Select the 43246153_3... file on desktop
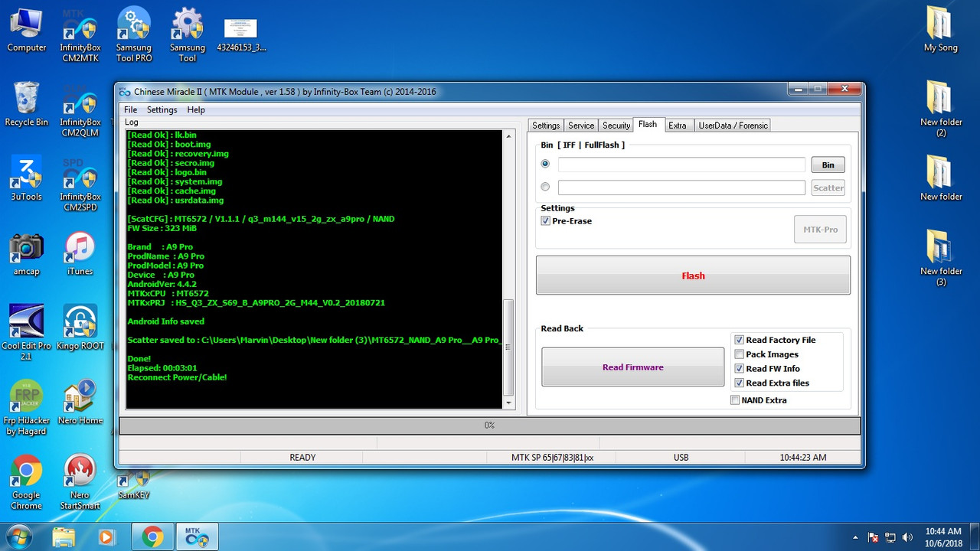 240,34
